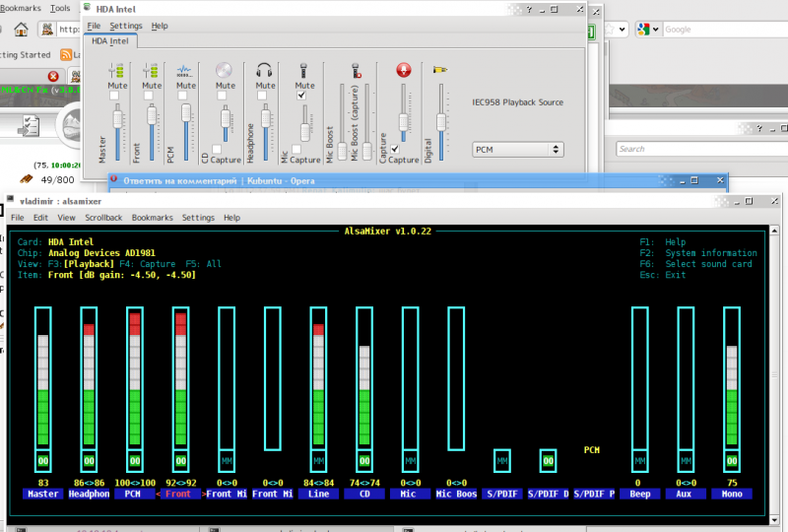788x532 pixels.
Task: Enable CD Capture checkbox
Action: click(x=217, y=150)
